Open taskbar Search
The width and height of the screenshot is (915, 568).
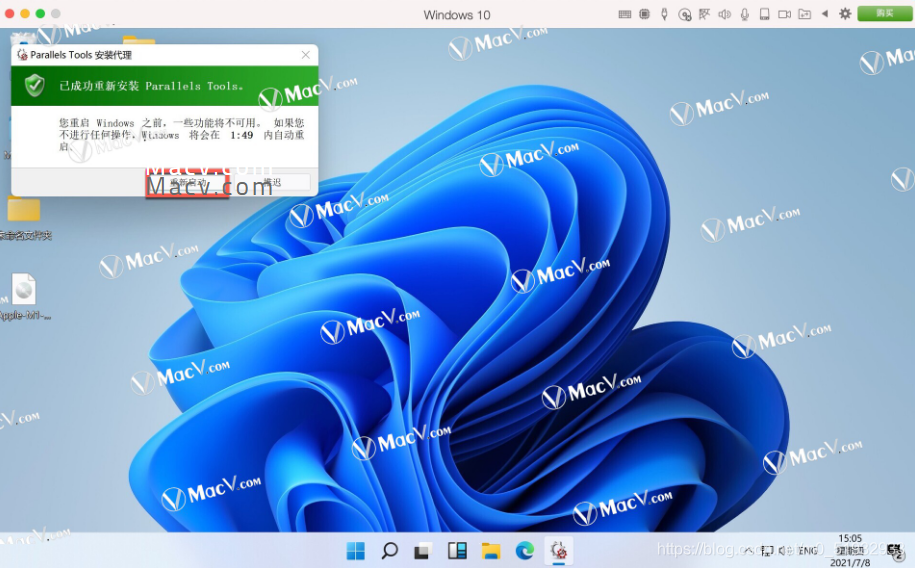(389, 550)
